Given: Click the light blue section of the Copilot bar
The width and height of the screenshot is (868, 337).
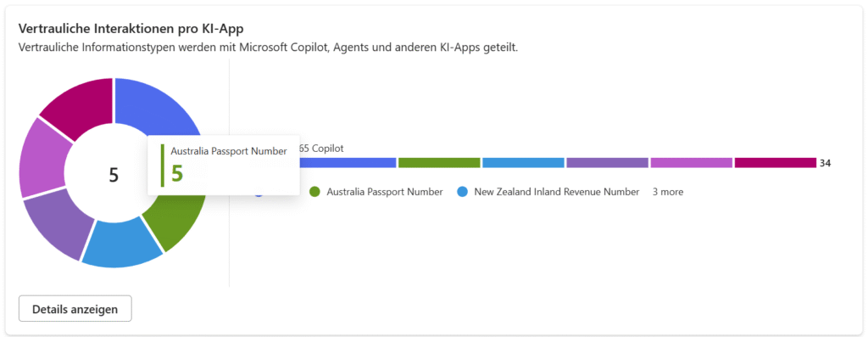Looking at the screenshot, I should pos(523,162).
